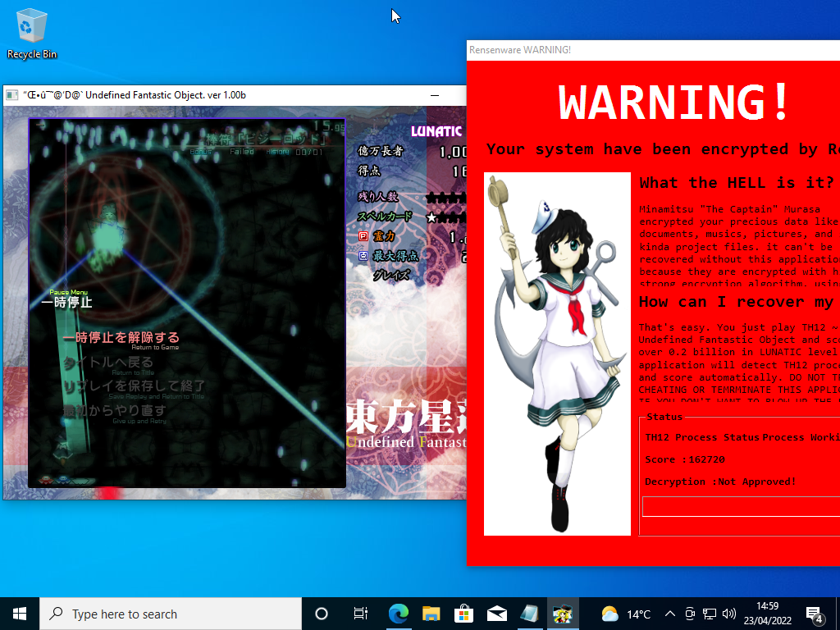This screenshot has width=840, height=630.
Task: Switch to the Touhou game via its taskbar icon
Action: pos(563,614)
